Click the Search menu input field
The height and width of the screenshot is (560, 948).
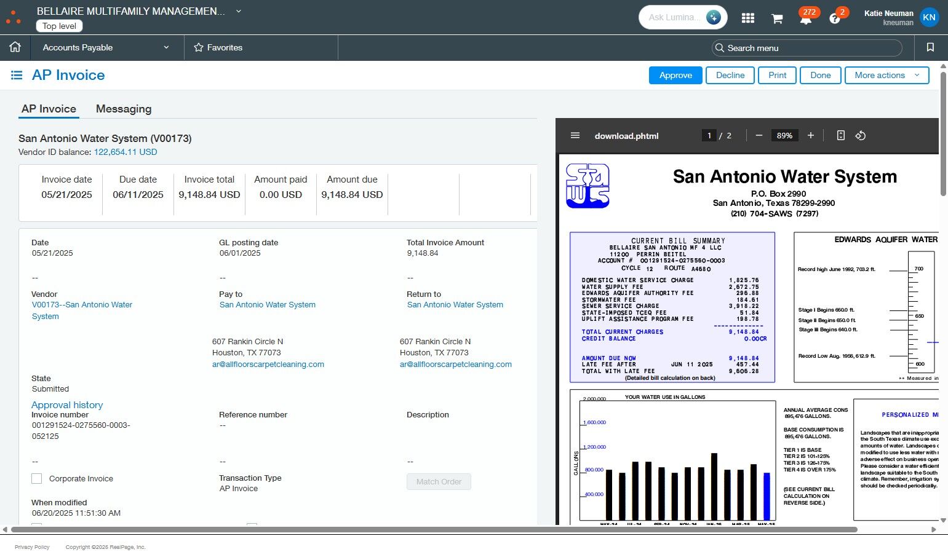(x=807, y=48)
